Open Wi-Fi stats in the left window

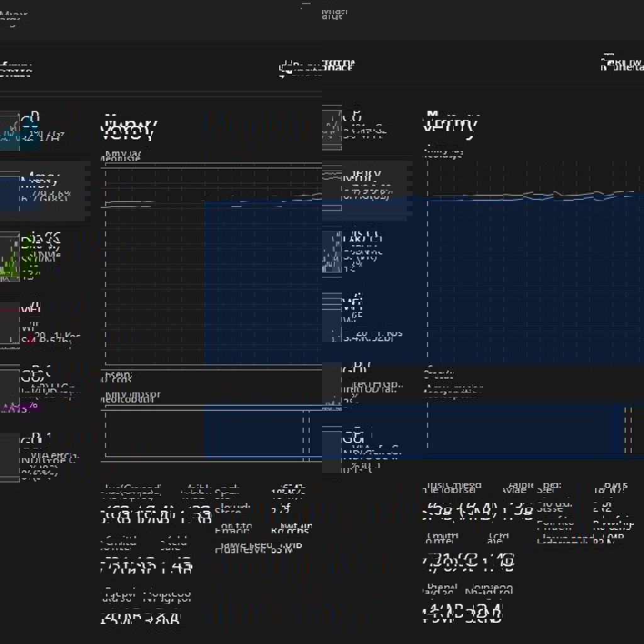click(x=44, y=323)
